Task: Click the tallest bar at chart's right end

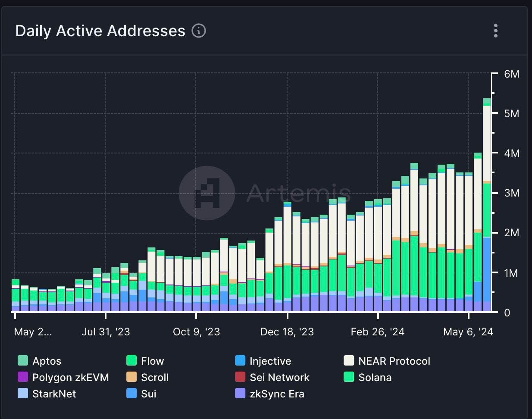Action: click(487, 205)
